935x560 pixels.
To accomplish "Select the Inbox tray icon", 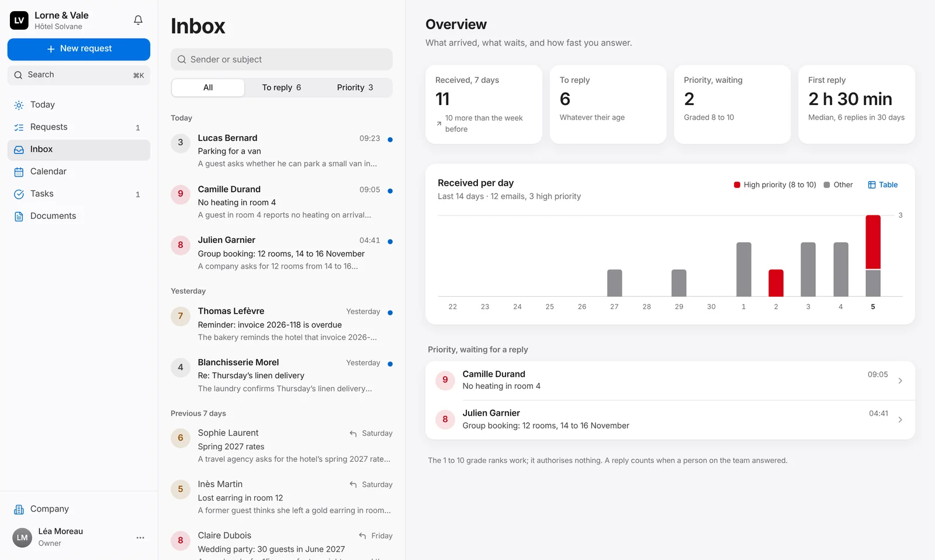I will point(19,149).
